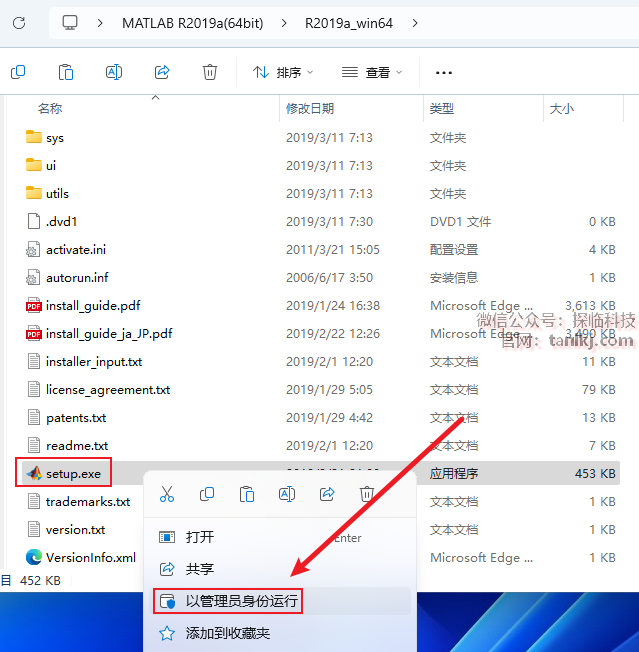Select the ui folder

pos(41,165)
